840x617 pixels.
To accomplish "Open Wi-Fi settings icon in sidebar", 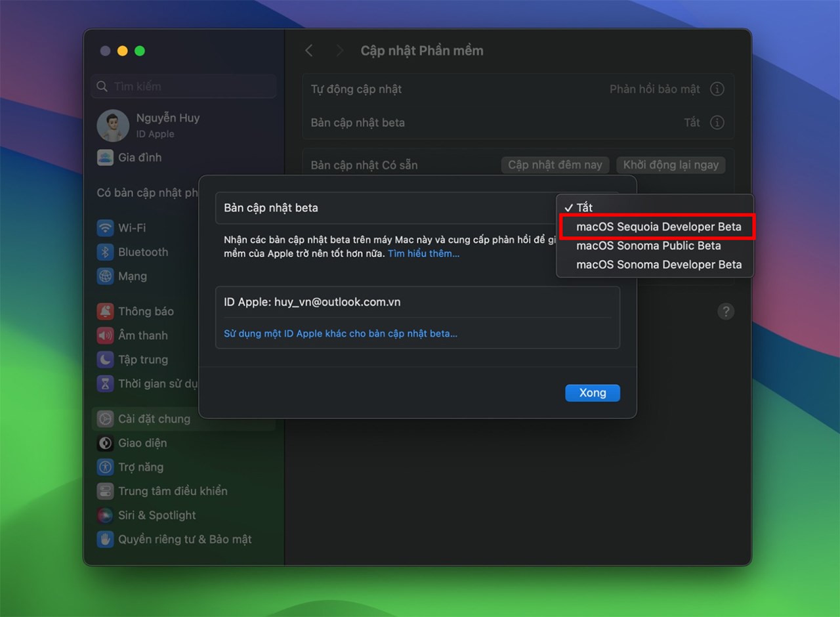I will tap(105, 228).
